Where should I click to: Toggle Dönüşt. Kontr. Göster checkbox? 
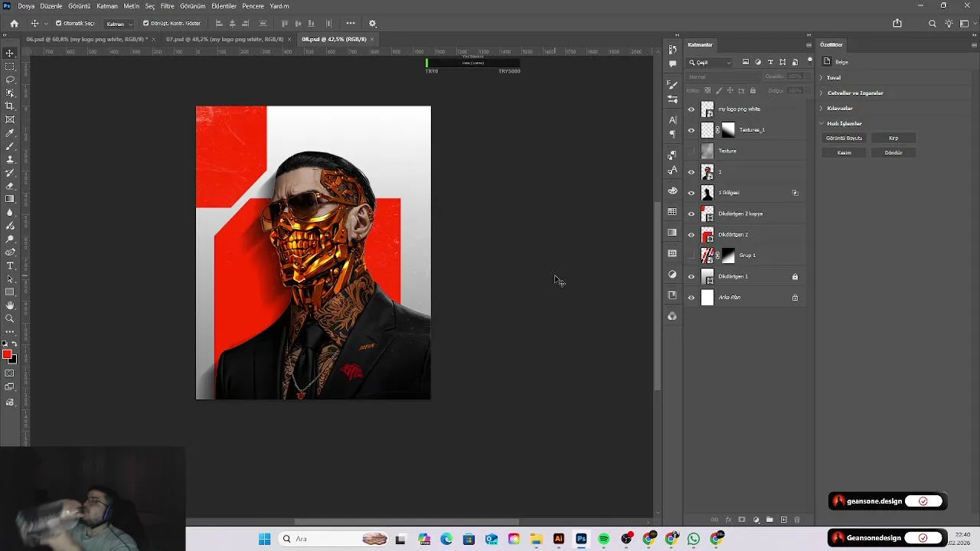pyautogui.click(x=146, y=24)
